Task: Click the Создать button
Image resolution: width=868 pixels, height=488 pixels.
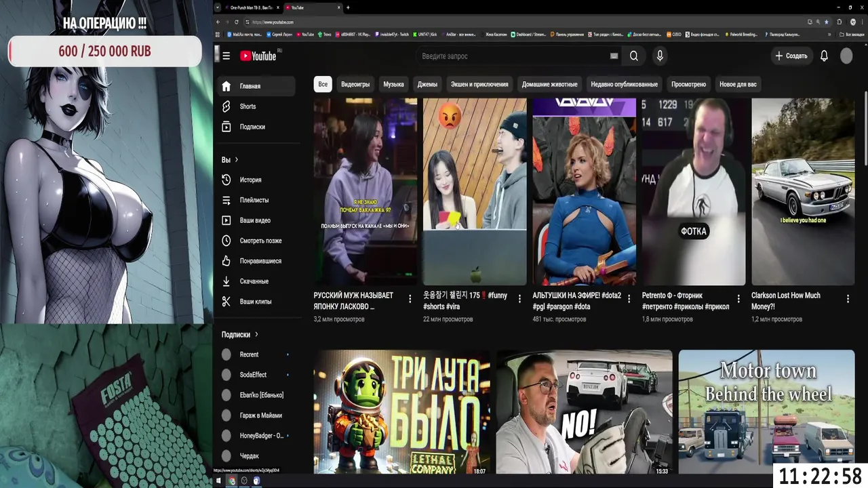Action: [x=791, y=56]
